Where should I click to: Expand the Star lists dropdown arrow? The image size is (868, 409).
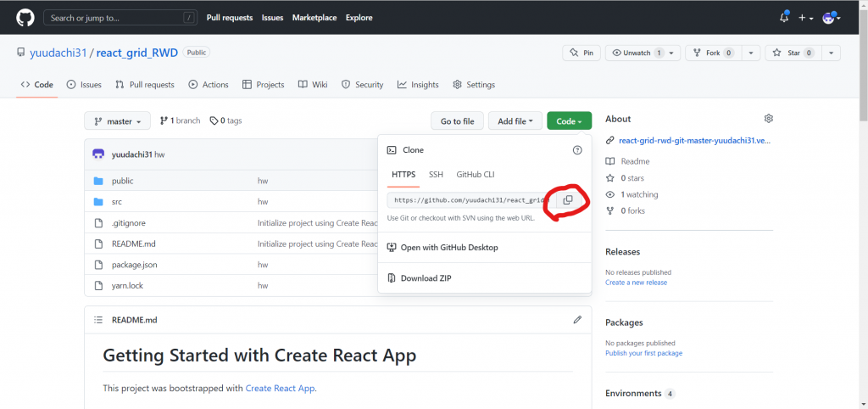coord(831,53)
